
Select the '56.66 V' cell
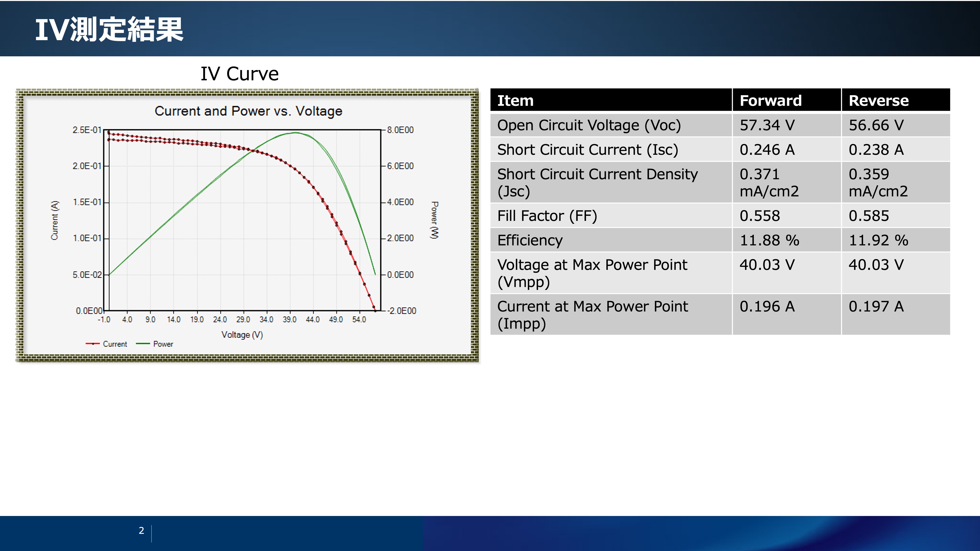[896, 125]
